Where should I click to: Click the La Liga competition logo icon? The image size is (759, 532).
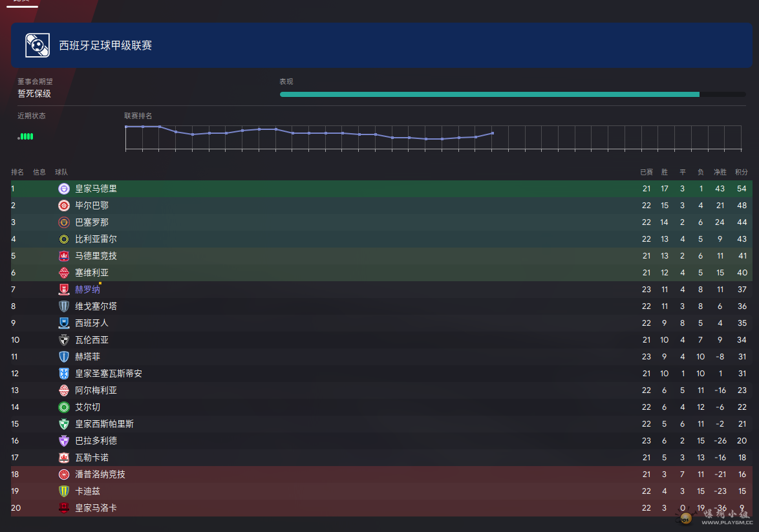[37, 45]
